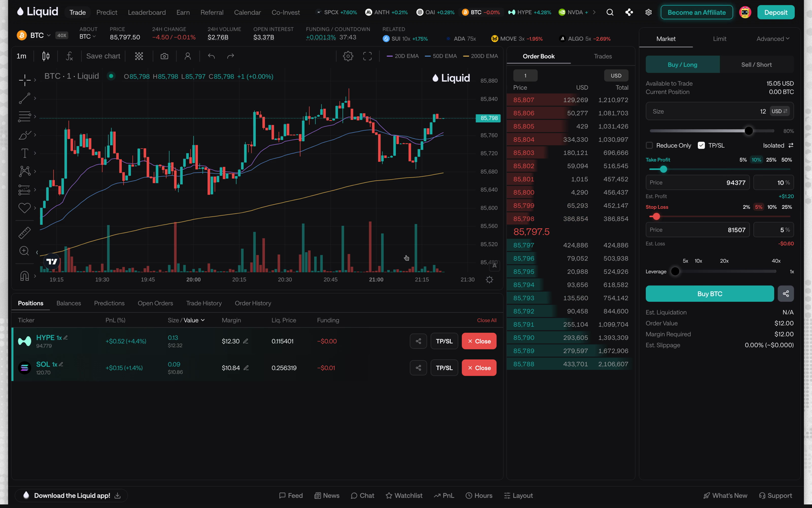Switch to the Trades tab
This screenshot has height=508, width=812.
603,56
